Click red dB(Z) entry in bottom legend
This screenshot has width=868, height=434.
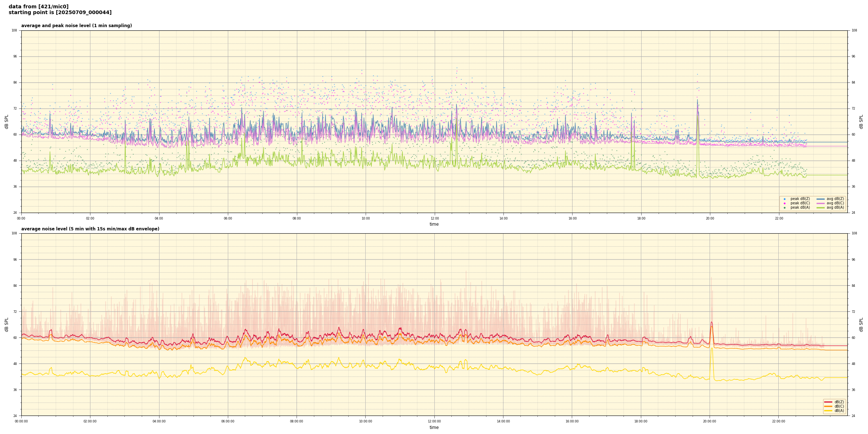click(828, 402)
